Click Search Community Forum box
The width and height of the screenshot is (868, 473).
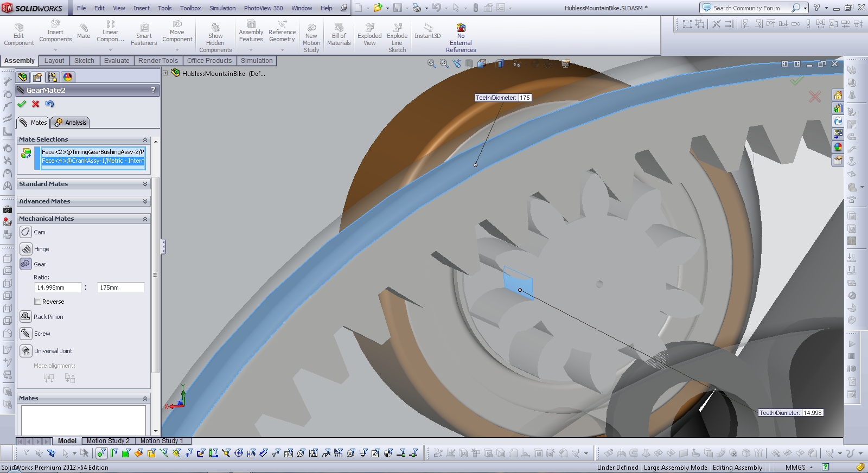749,8
